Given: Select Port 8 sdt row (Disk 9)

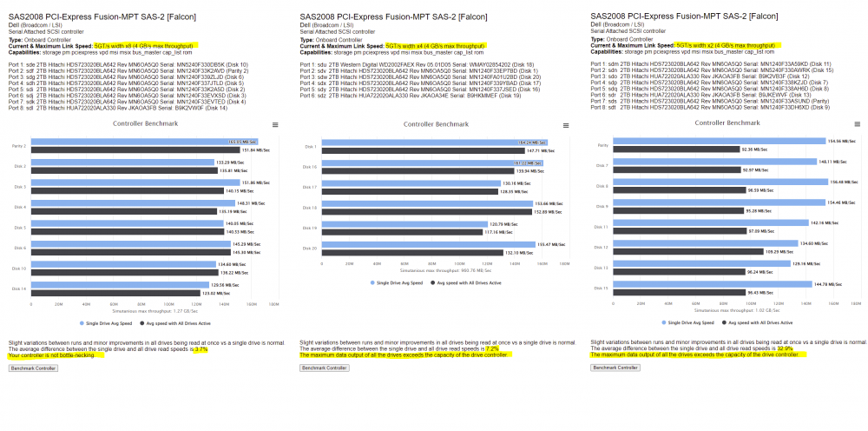Looking at the screenshot, I should point(710,107).
